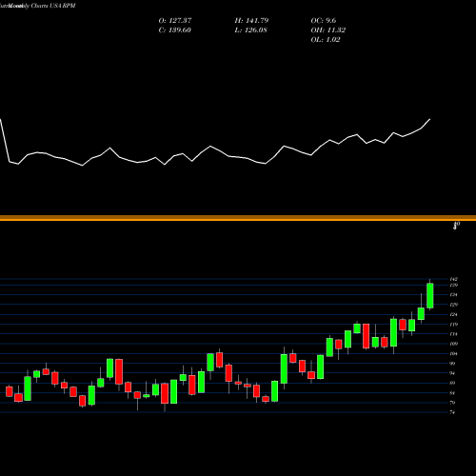The height and width of the screenshot is (476, 476).
Task: Click the 74 price axis label
Action: [452, 412]
